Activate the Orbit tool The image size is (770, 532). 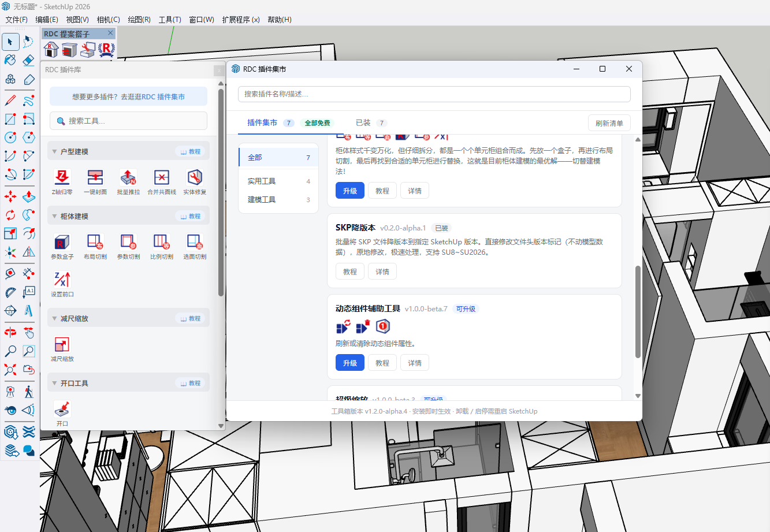tap(10, 332)
